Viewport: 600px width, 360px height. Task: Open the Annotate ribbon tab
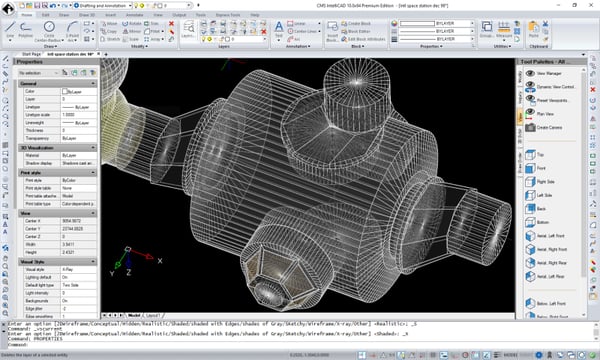135,15
